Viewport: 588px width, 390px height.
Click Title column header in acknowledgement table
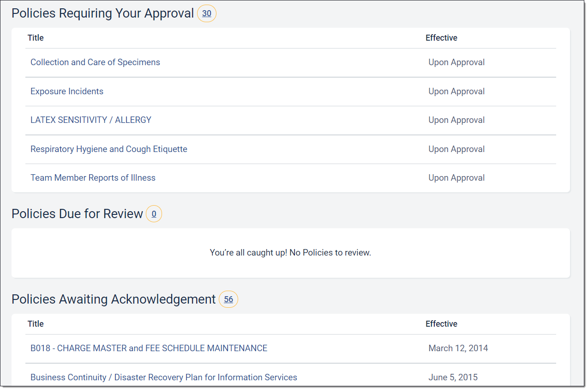[36, 324]
